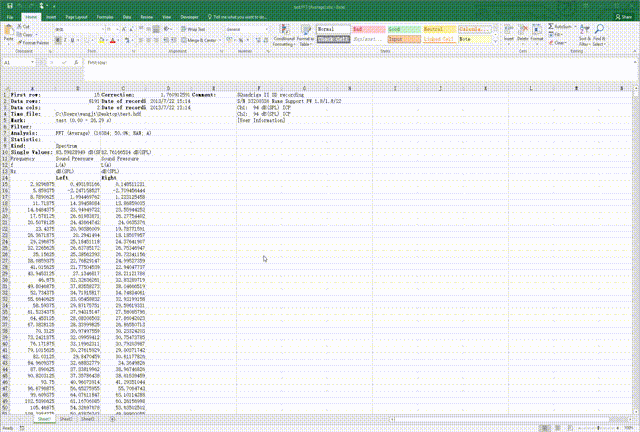Screen dimensions: 640x432
Task: Select the Page Layout view button in status bar
Action: [x=557, y=428]
